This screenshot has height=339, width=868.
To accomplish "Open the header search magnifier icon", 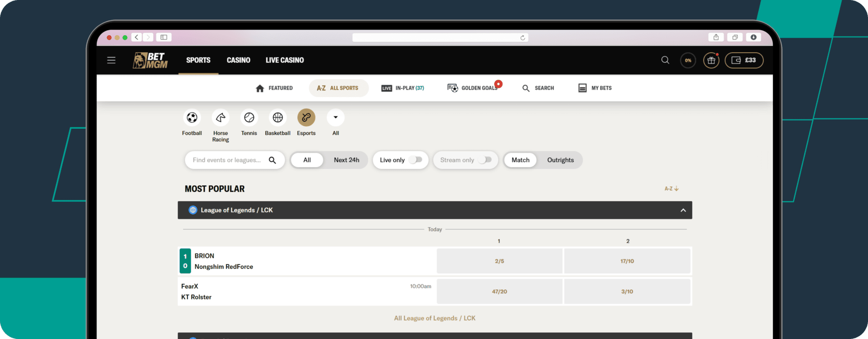I will [665, 60].
